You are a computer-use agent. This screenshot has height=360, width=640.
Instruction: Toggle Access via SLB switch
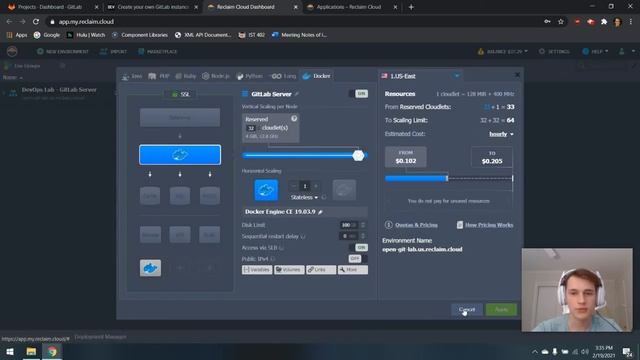(x=358, y=247)
